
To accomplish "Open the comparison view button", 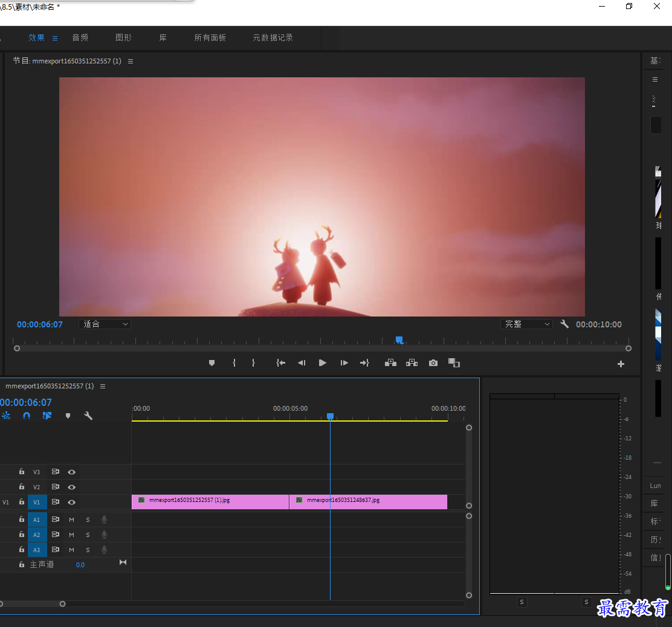I will click(x=454, y=363).
